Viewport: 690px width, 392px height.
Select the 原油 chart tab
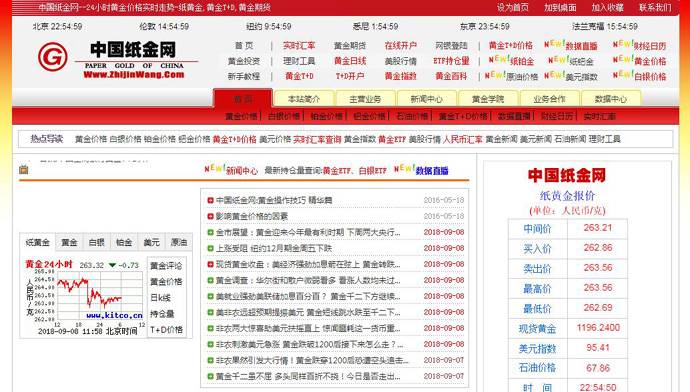(179, 242)
